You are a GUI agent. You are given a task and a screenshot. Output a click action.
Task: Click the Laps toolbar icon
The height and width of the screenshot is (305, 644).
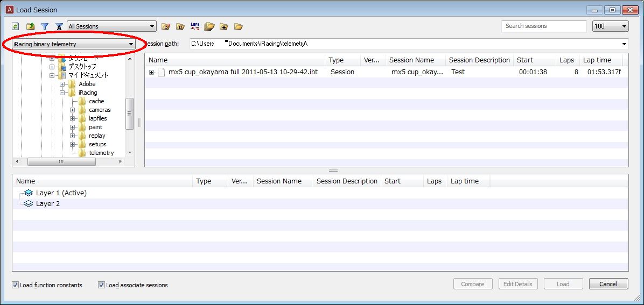(x=195, y=26)
